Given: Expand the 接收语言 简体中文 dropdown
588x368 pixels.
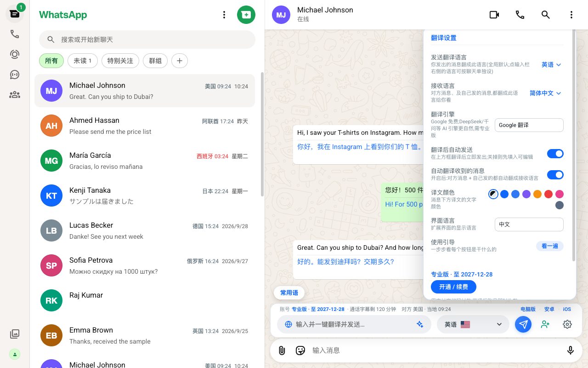Looking at the screenshot, I should tap(545, 93).
